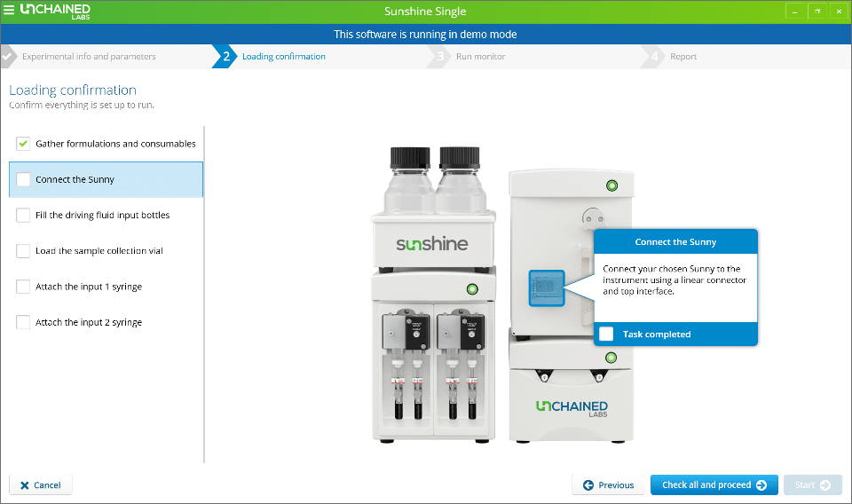This screenshot has height=504, width=852.
Task: Click green indicator light on Sunshine pump module
Action: coord(472,288)
